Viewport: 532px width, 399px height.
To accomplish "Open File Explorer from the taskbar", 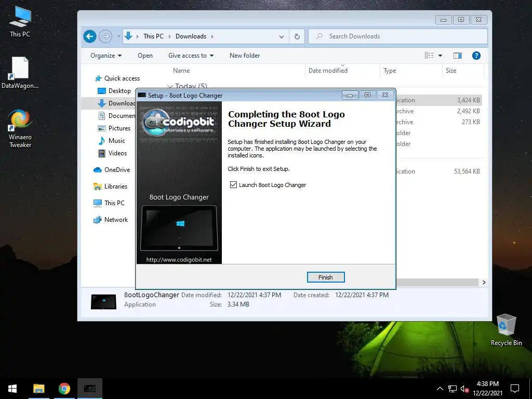I will click(38, 389).
